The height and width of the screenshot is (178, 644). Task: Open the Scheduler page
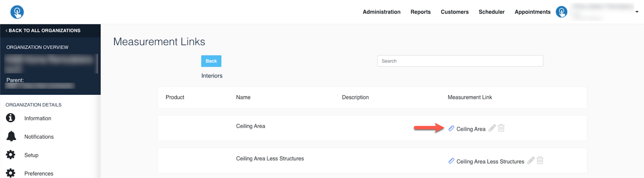pyautogui.click(x=491, y=12)
